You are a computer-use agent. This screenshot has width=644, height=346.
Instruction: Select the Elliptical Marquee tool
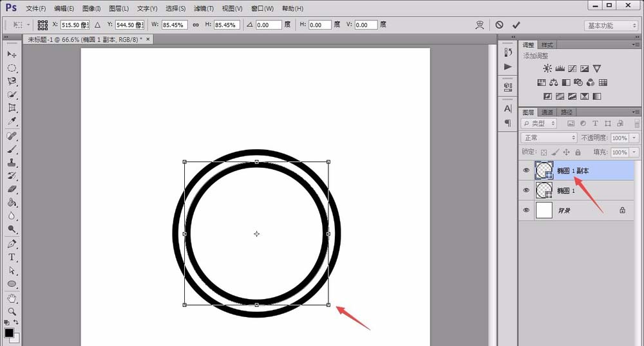click(12, 68)
